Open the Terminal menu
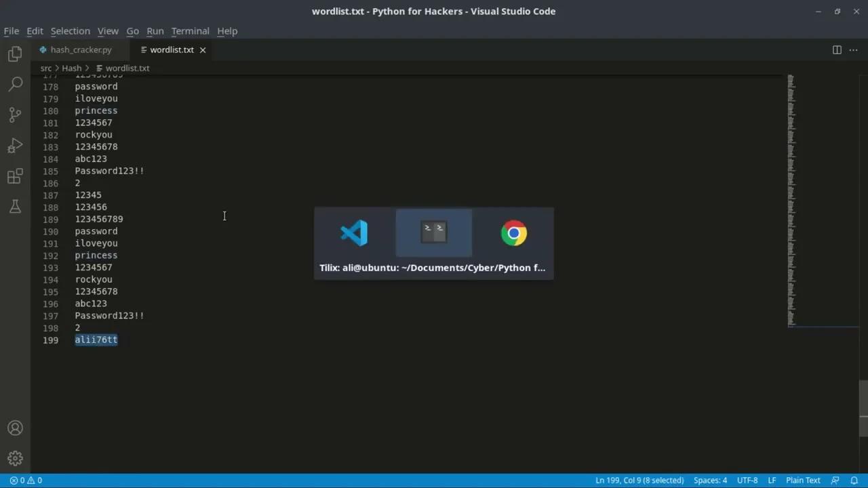Image resolution: width=868 pixels, height=488 pixels. 190,30
